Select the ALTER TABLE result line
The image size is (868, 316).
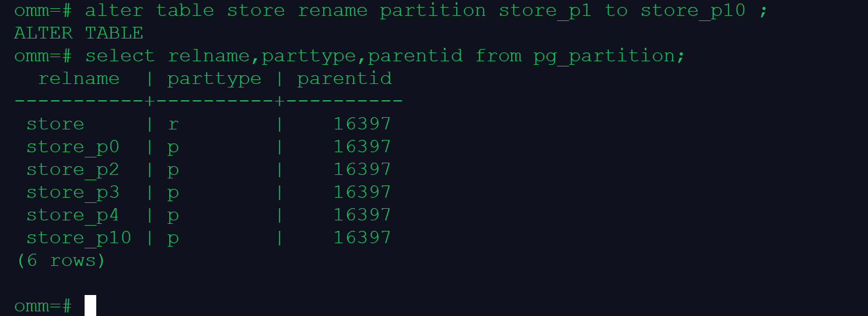79,33
